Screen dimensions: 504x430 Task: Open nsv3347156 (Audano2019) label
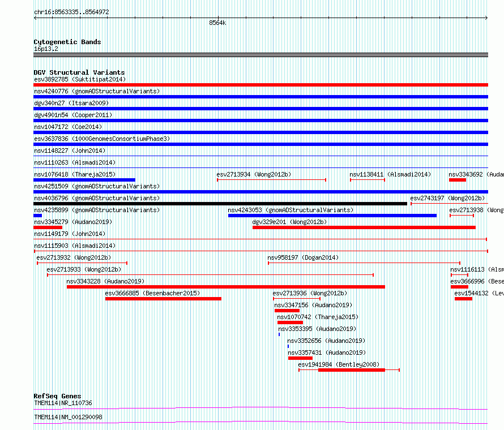[x=313, y=305]
